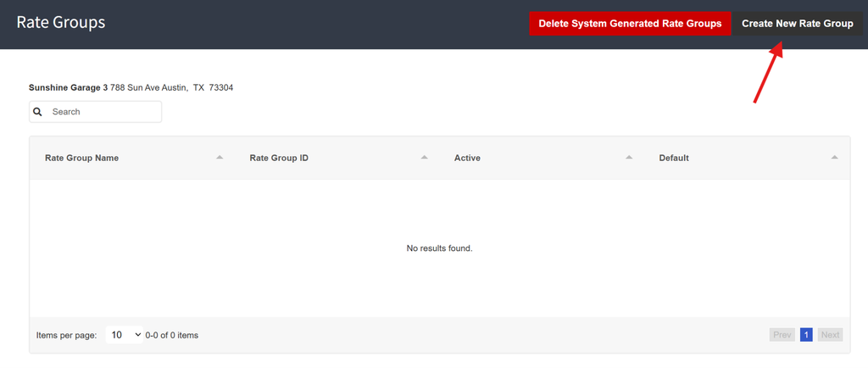The width and height of the screenshot is (868, 368).
Task: Click the Rate Group Name column header
Action: pos(81,159)
